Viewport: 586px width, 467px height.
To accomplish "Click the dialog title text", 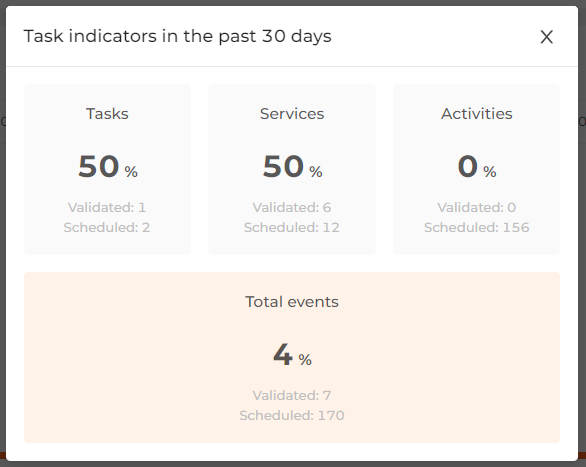I will point(178,36).
